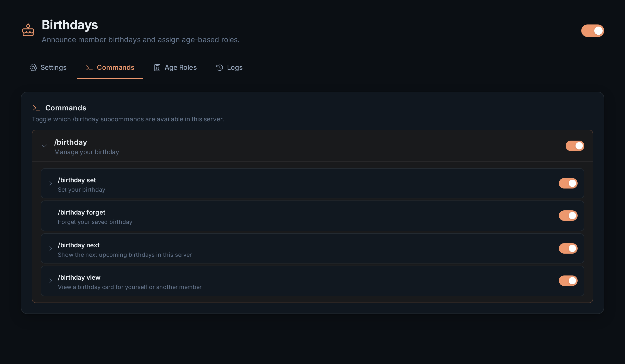This screenshot has height=364, width=625.
Task: Open the Settings tab
Action: pyautogui.click(x=48, y=68)
